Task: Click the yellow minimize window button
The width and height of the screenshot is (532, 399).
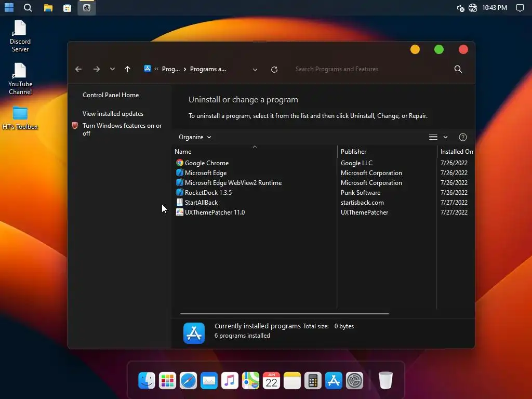Action: click(x=415, y=49)
